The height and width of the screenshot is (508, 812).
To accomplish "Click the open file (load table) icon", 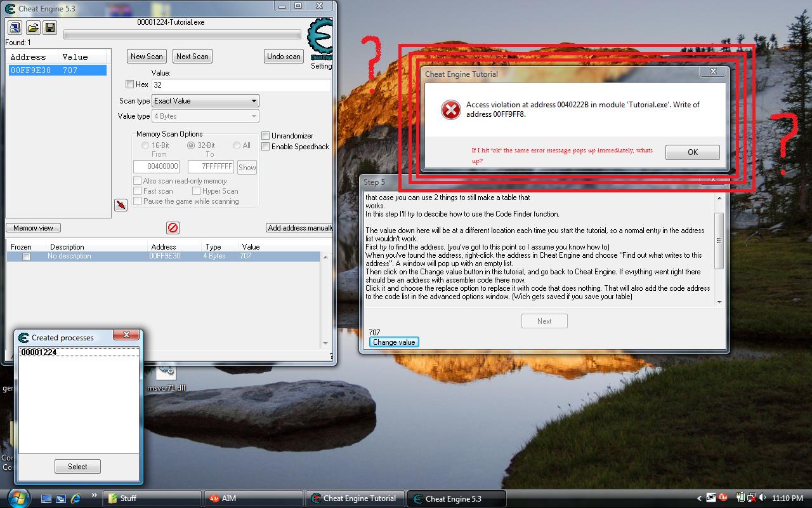I will [32, 27].
